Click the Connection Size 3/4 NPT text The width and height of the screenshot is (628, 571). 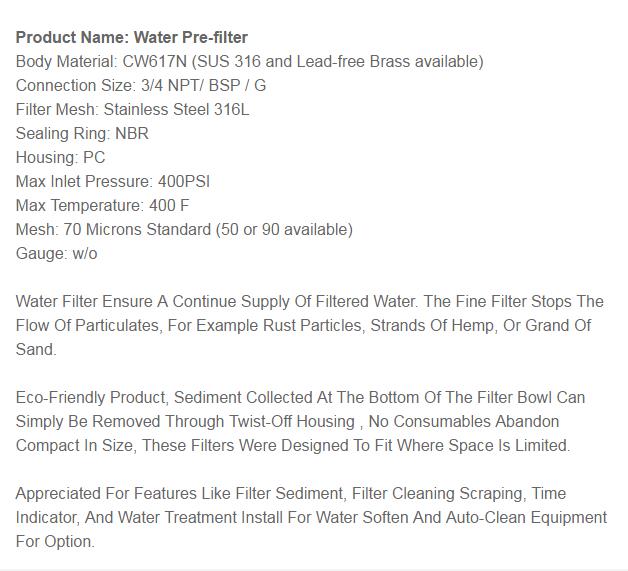(141, 86)
